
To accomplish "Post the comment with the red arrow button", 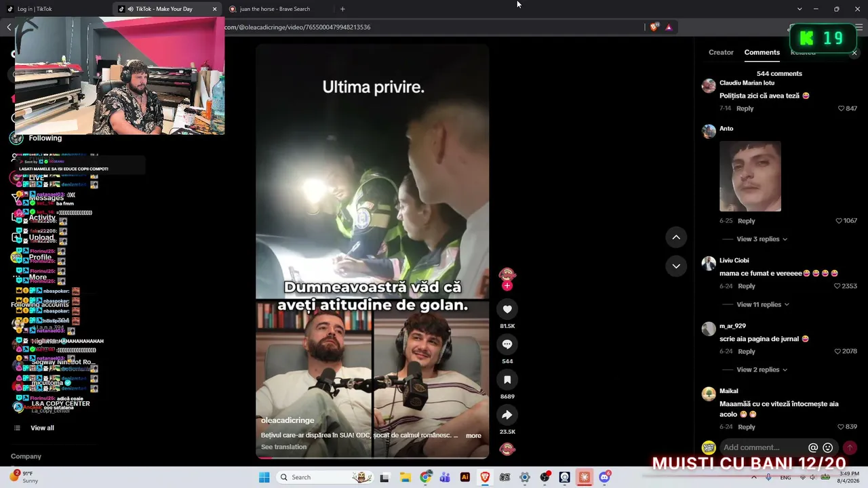I will [x=850, y=448].
